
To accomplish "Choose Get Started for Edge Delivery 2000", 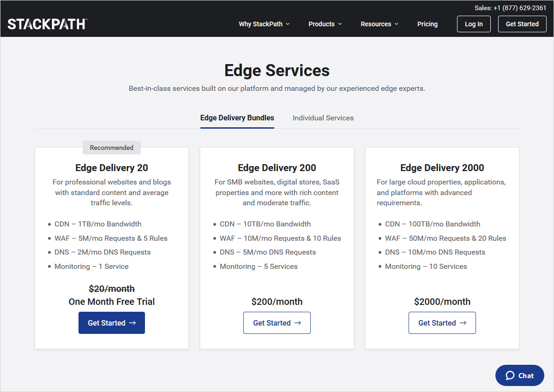I will 442,323.
